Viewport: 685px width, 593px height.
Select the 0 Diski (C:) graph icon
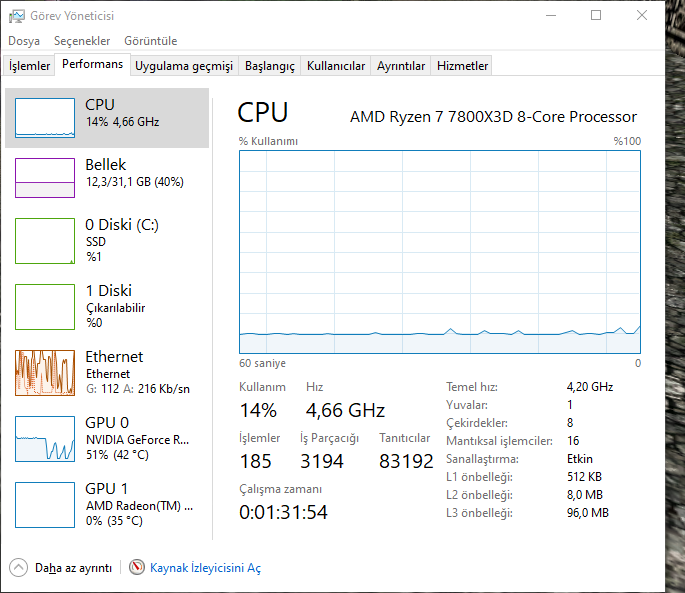[x=45, y=241]
